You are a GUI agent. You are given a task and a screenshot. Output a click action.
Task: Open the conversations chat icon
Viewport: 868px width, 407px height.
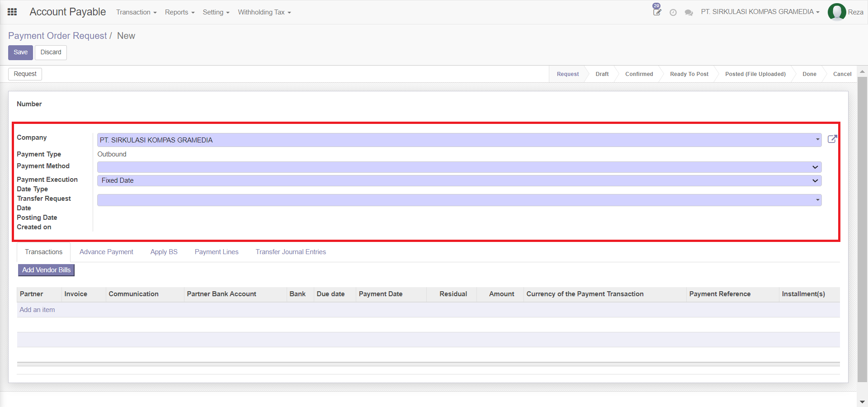[x=689, y=13]
